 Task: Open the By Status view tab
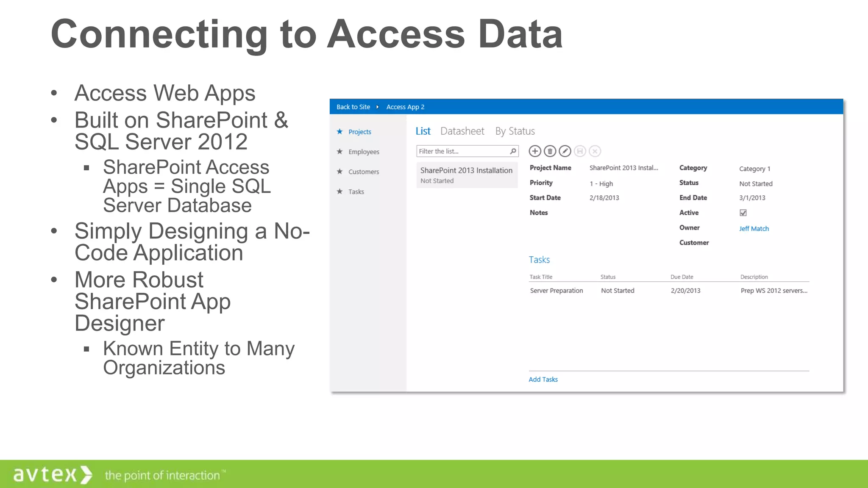click(515, 131)
